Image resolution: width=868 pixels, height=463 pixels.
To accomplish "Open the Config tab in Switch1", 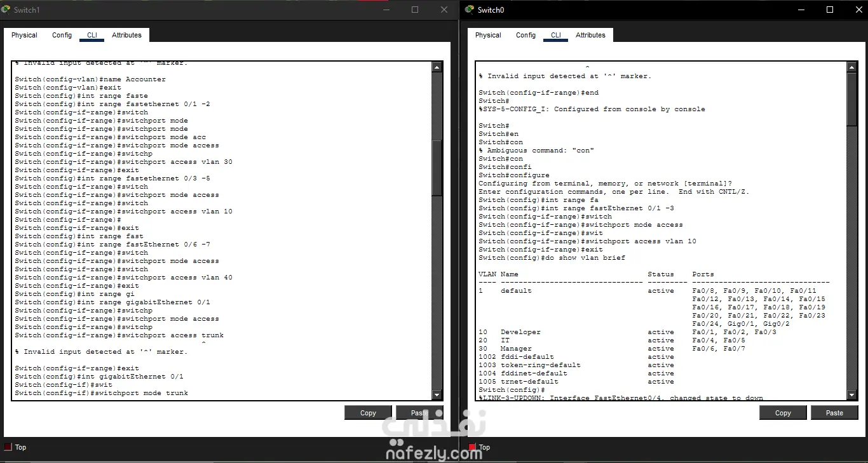I will click(x=62, y=35).
